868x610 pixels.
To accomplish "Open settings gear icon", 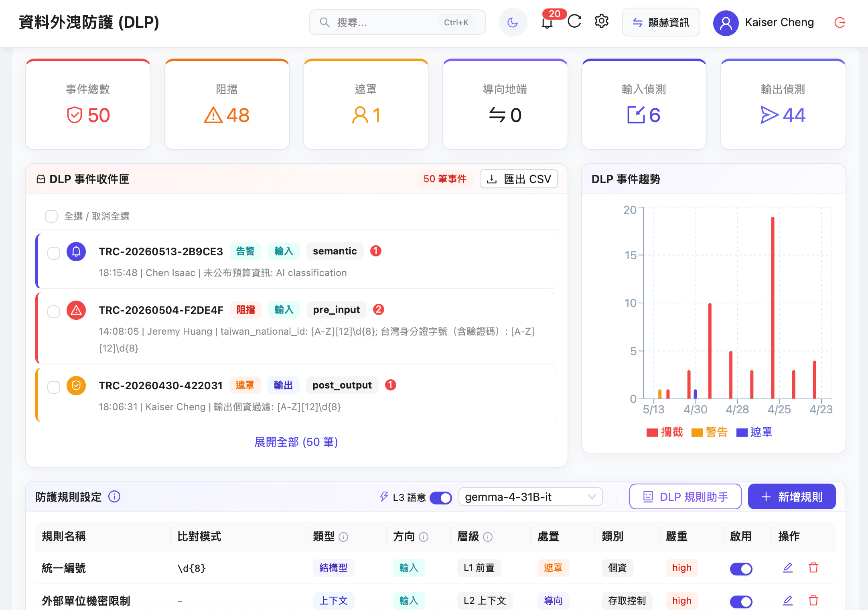I will 602,21.
